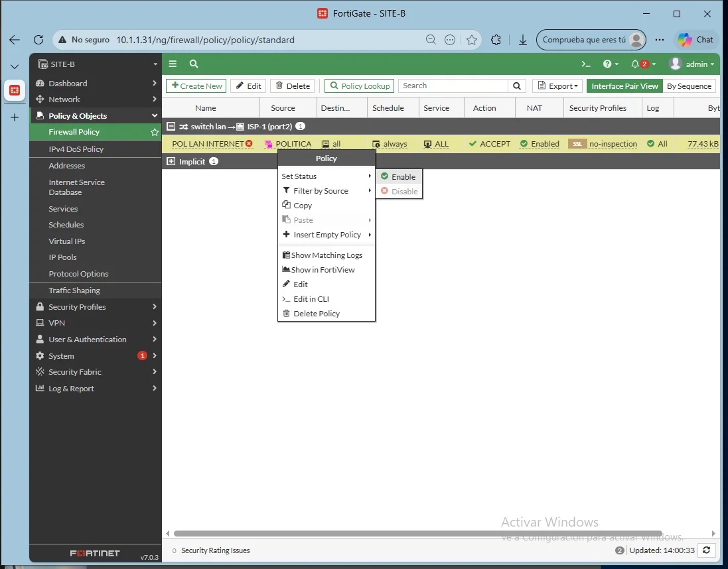728x569 pixels.
Task: Click the refresh icon beside Updated time
Action: (x=706, y=550)
